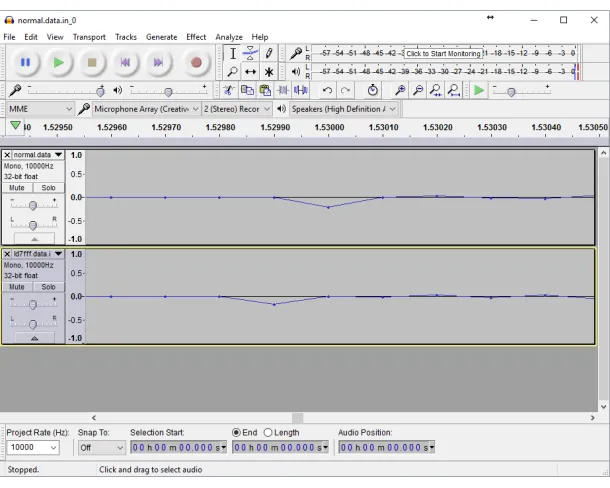
Task: Click the Pause transport button
Action: coord(25,62)
